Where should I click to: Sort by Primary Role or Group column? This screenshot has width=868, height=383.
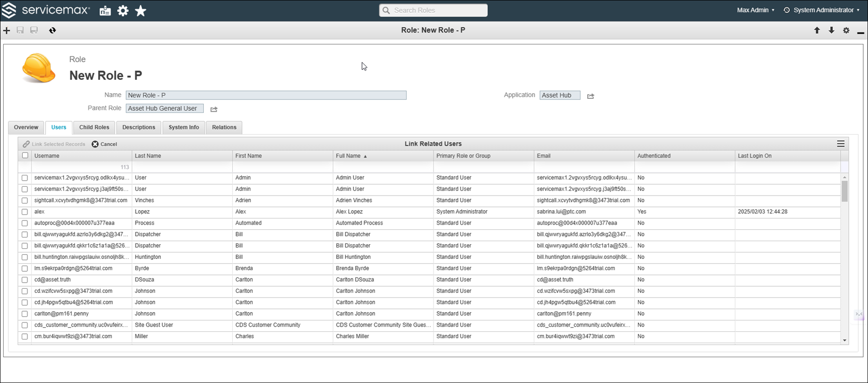click(x=484, y=156)
